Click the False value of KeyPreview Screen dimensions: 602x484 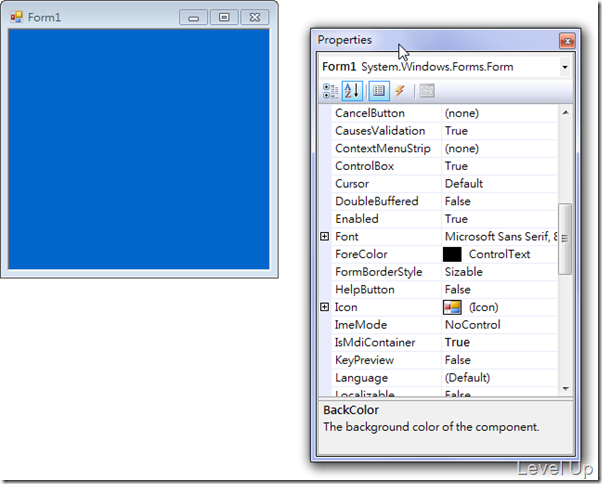click(x=458, y=360)
